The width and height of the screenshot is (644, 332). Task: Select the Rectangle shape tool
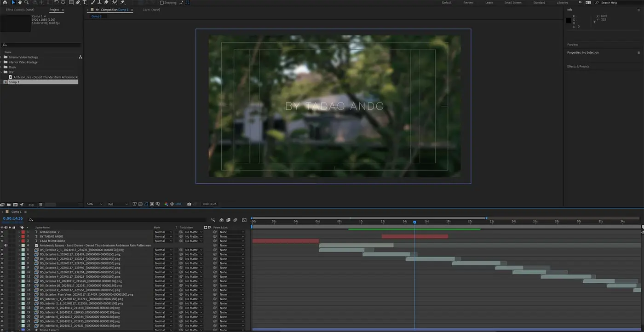pos(71,2)
